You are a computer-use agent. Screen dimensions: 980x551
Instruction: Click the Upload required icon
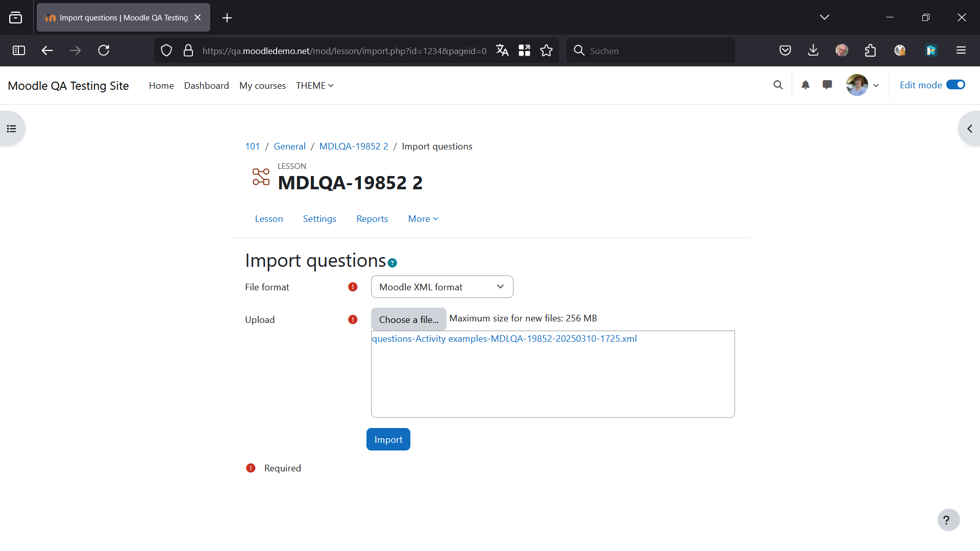(353, 319)
